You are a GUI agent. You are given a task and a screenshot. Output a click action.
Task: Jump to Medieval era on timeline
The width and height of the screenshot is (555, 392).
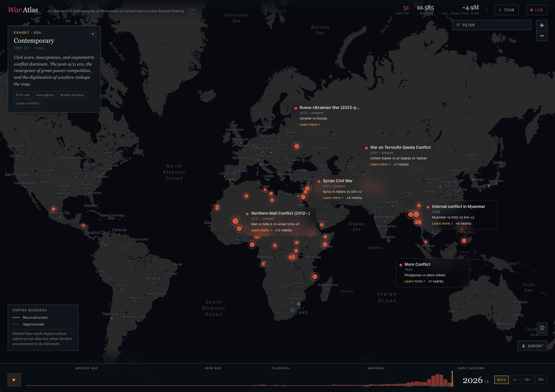point(376,368)
